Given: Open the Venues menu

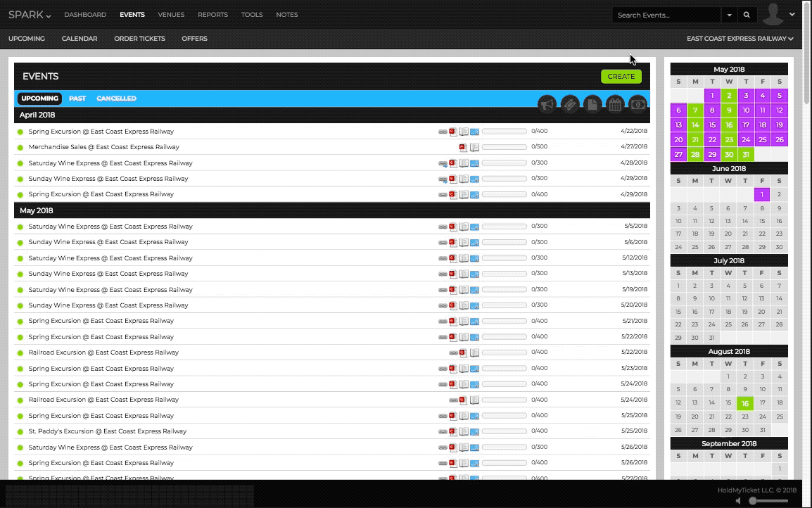Looking at the screenshot, I should point(172,15).
